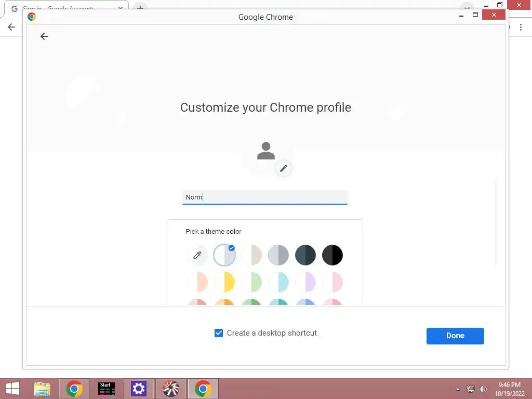Minimize the Google Chrome profile dialog

pos(461,15)
